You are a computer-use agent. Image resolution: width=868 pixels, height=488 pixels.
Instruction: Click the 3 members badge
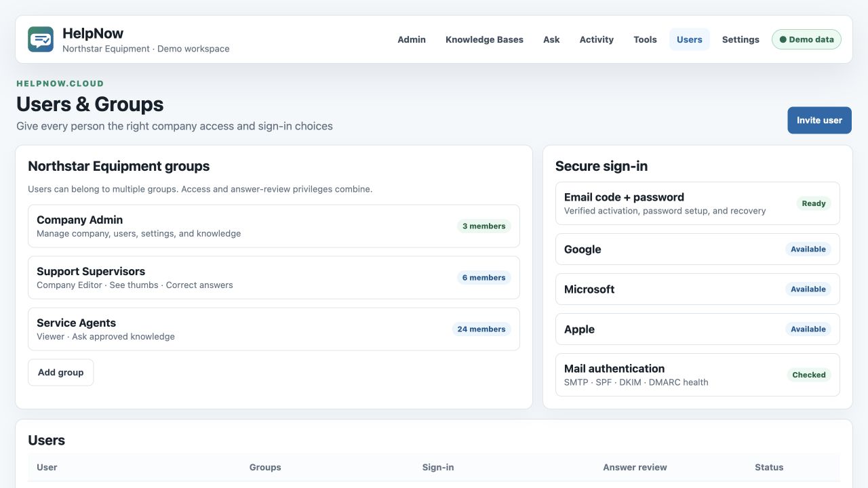coord(484,226)
